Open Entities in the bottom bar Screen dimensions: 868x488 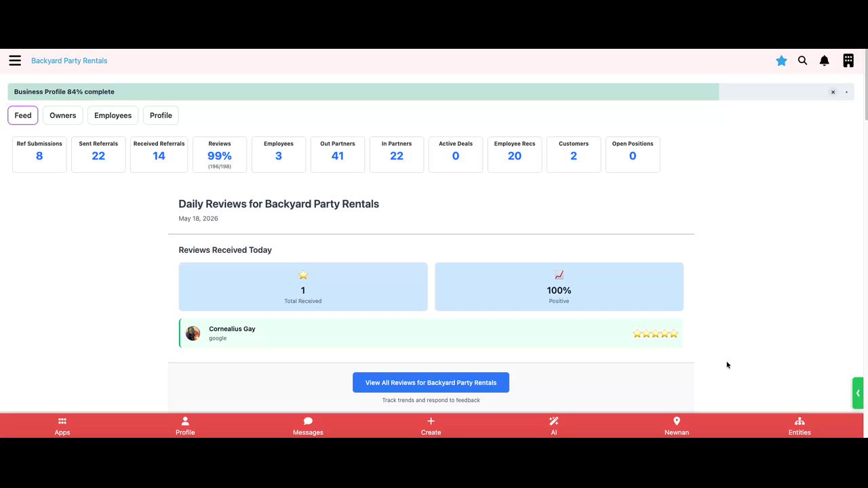pos(800,426)
